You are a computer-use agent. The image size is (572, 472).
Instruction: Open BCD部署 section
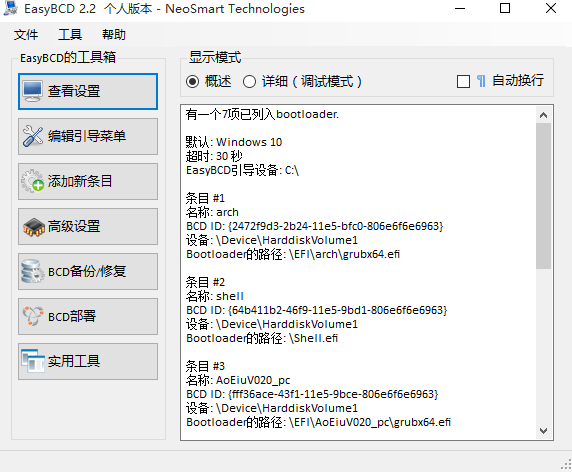[88, 316]
